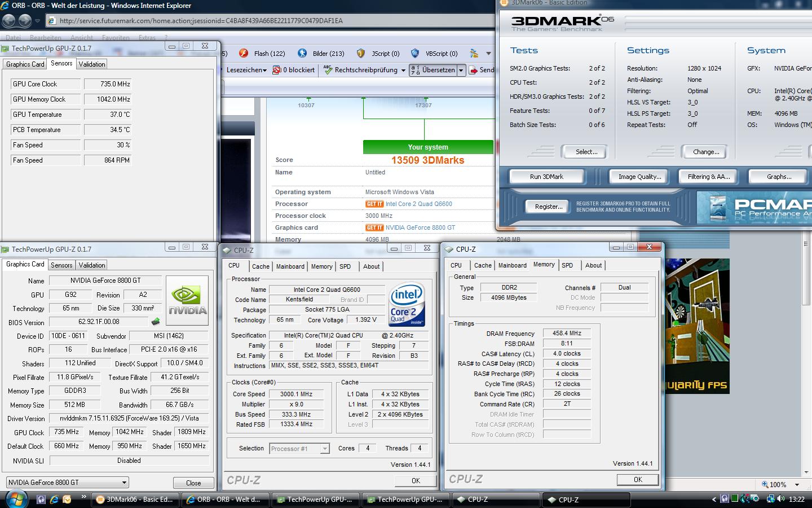Click Internet Explorer's forward arrow button
The height and width of the screenshot is (508, 812).
pyautogui.click(x=25, y=21)
